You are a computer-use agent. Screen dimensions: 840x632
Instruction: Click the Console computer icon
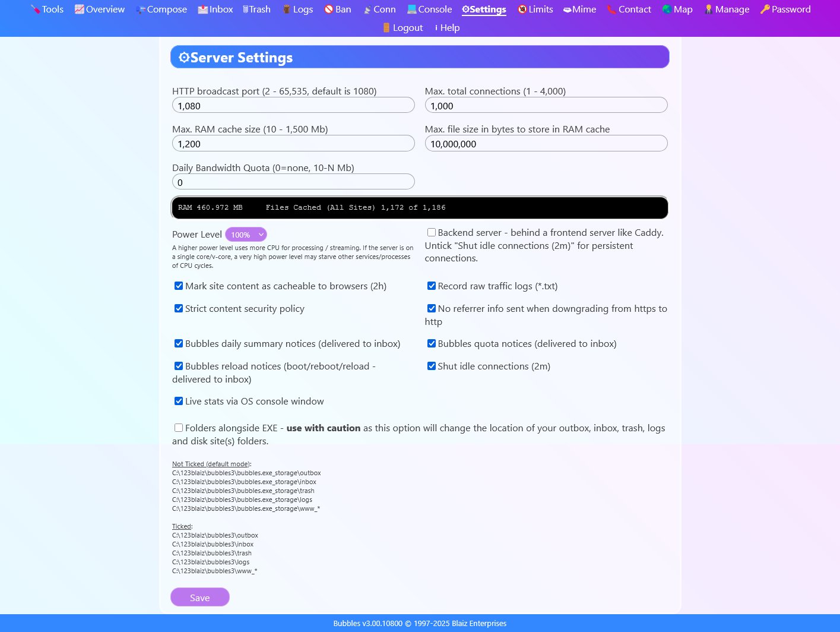(x=412, y=10)
